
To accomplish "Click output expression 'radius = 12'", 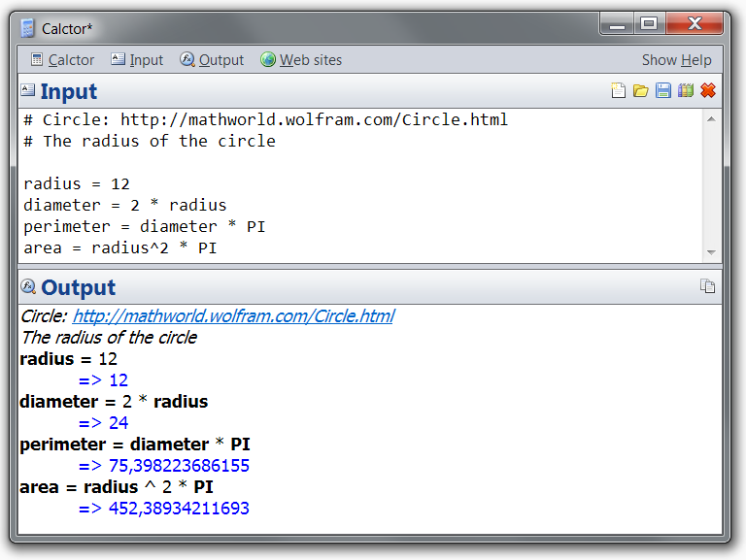I will tap(69, 359).
